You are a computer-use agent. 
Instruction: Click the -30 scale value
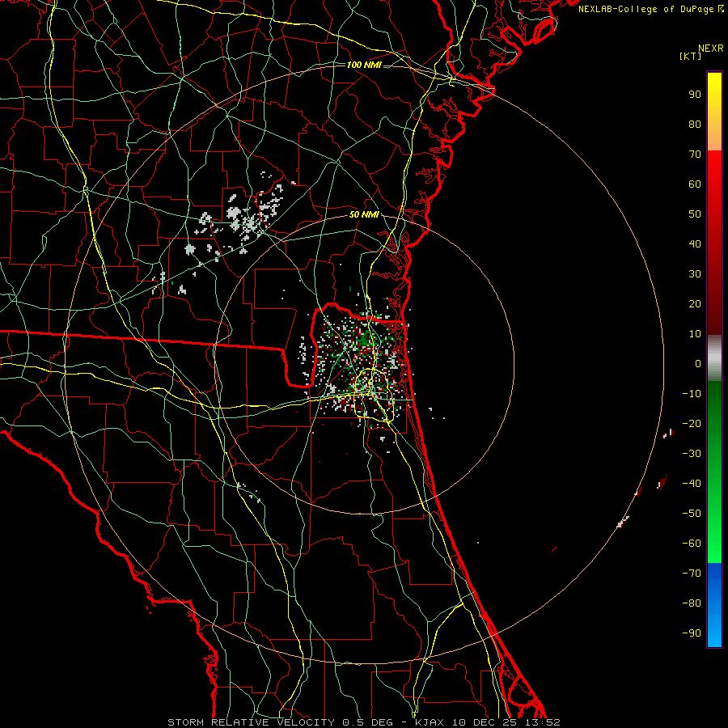[x=692, y=454]
